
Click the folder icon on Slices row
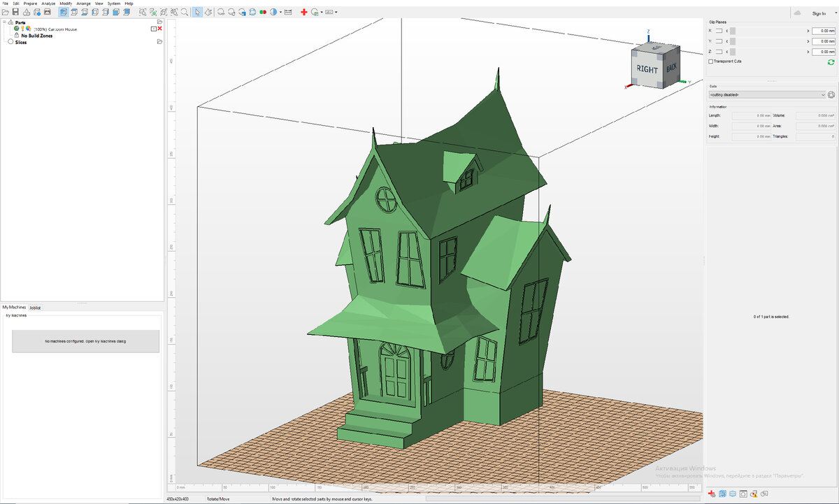pyautogui.click(x=159, y=42)
